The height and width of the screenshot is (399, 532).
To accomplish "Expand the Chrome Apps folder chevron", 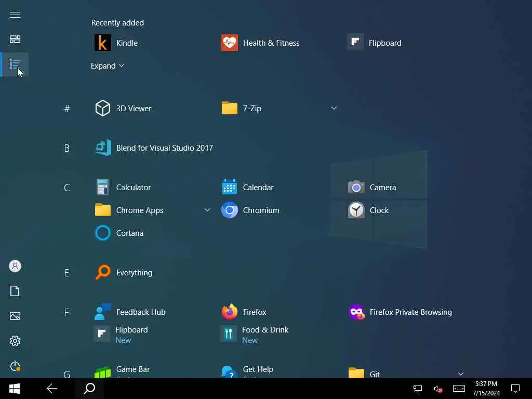I will [207, 210].
